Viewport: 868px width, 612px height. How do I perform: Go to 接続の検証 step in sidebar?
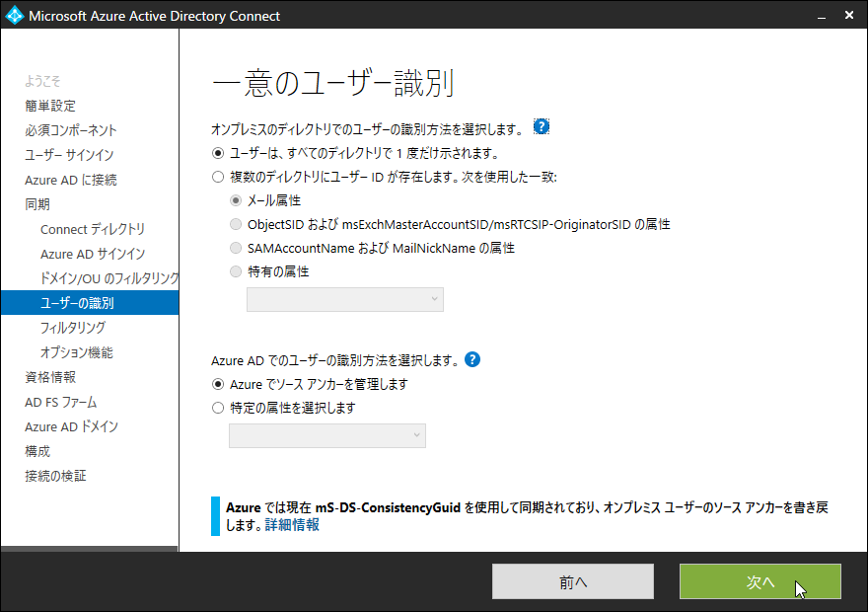(55, 476)
